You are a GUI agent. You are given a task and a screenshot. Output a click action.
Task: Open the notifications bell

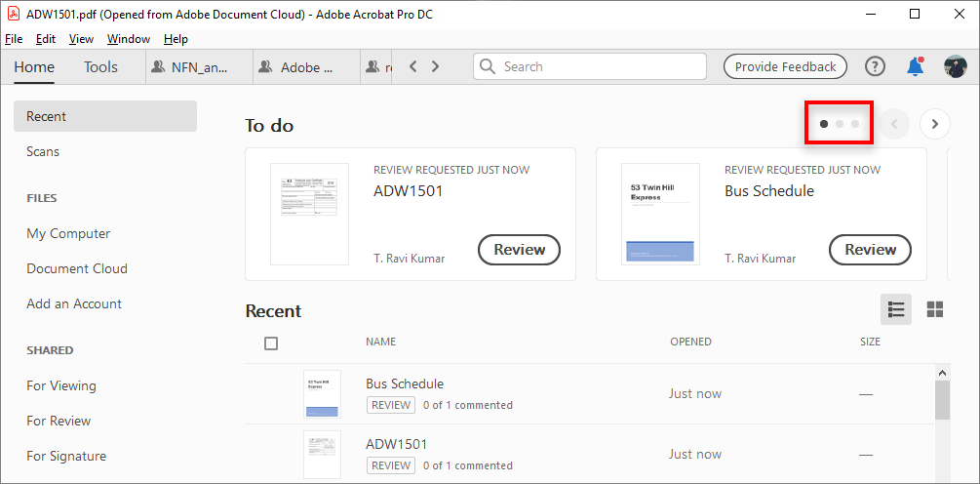pos(915,66)
